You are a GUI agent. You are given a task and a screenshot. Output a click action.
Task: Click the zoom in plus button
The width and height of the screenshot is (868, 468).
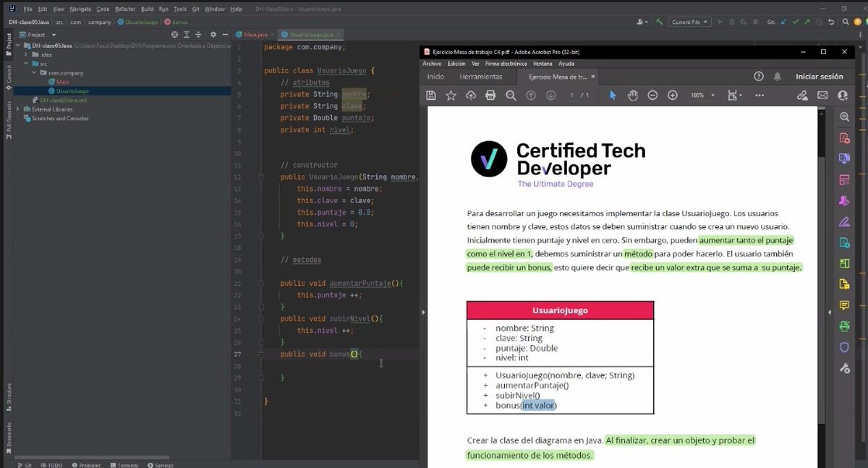tap(673, 95)
